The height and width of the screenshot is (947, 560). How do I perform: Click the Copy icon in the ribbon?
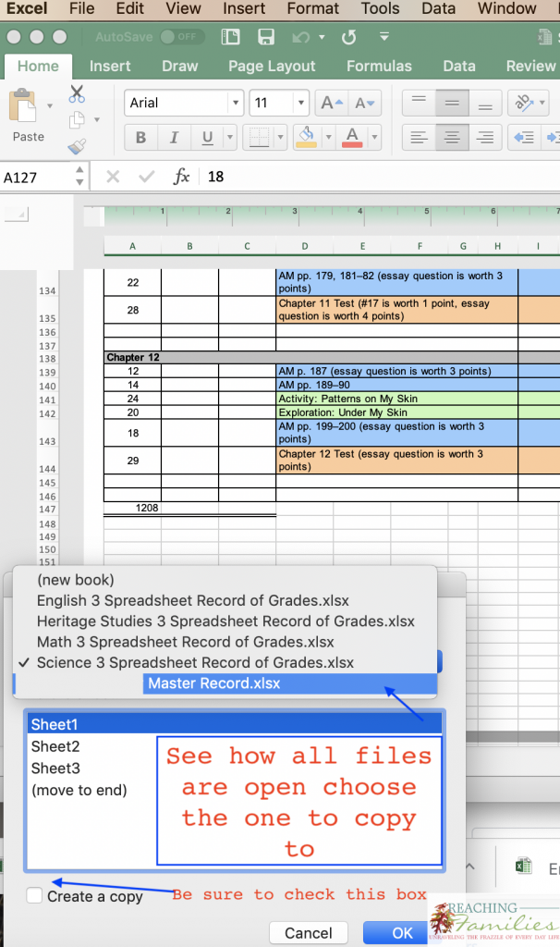coord(77,119)
